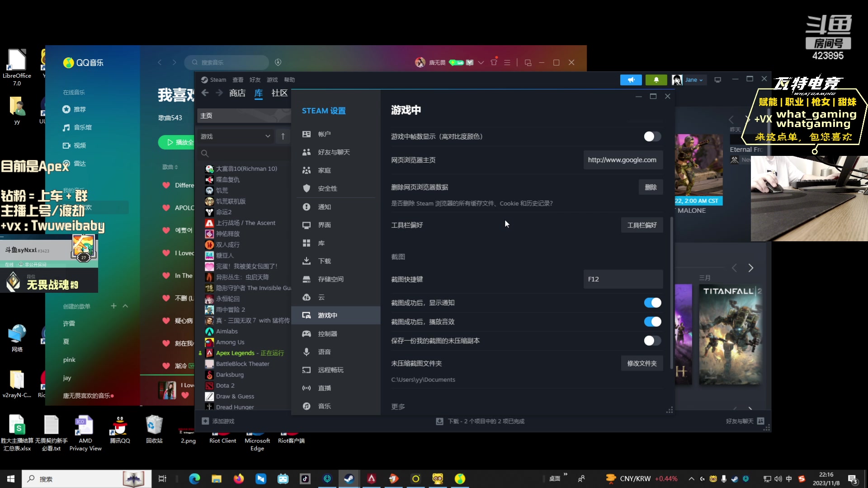The height and width of the screenshot is (488, 868).
Task: Click the 删除 browser data button
Action: click(651, 188)
